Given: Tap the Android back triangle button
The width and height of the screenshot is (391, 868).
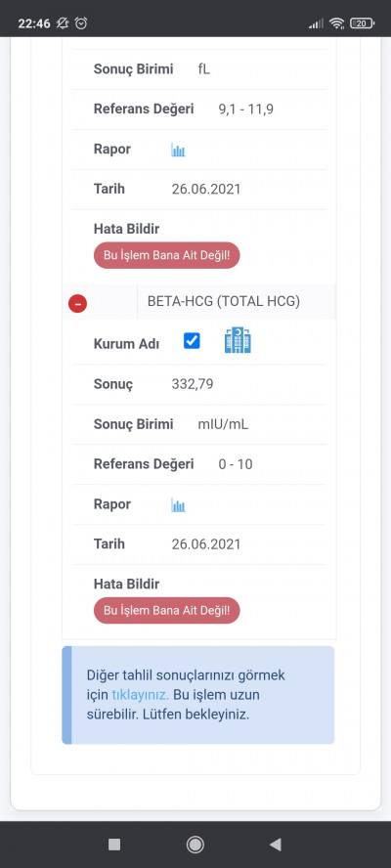Looking at the screenshot, I should pyautogui.click(x=276, y=845).
